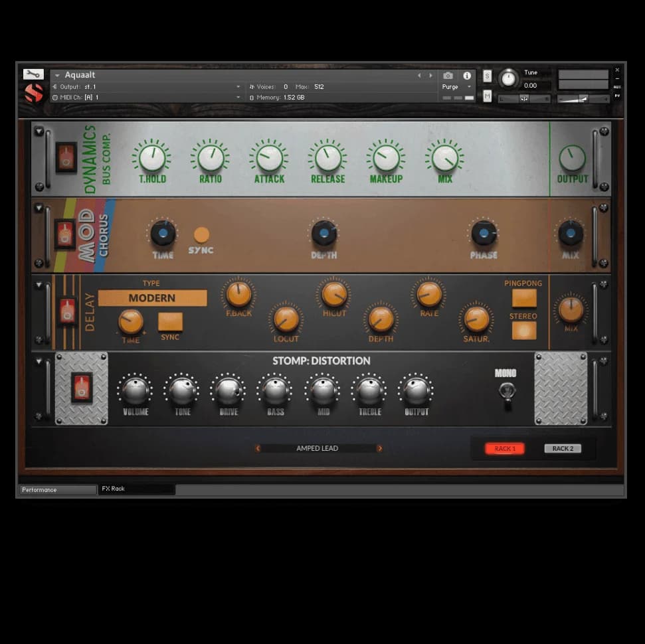Mute the instrument with M button
The width and height of the screenshot is (645, 644).
[488, 96]
